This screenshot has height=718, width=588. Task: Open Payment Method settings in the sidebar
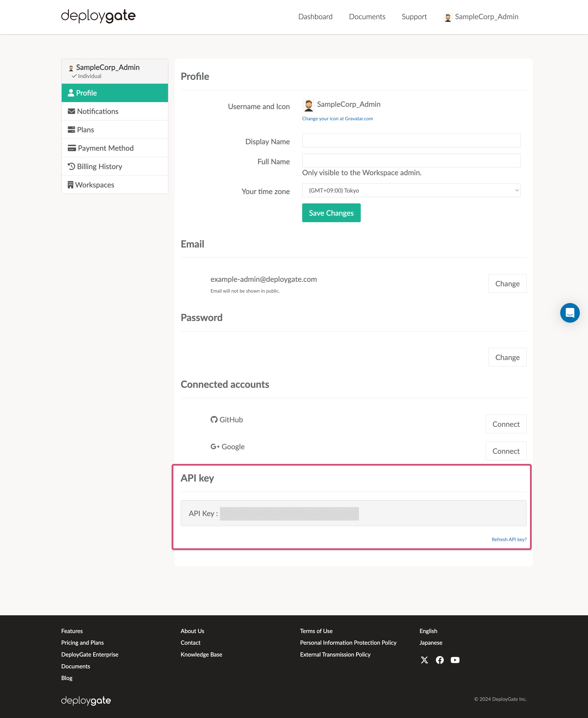click(x=105, y=148)
